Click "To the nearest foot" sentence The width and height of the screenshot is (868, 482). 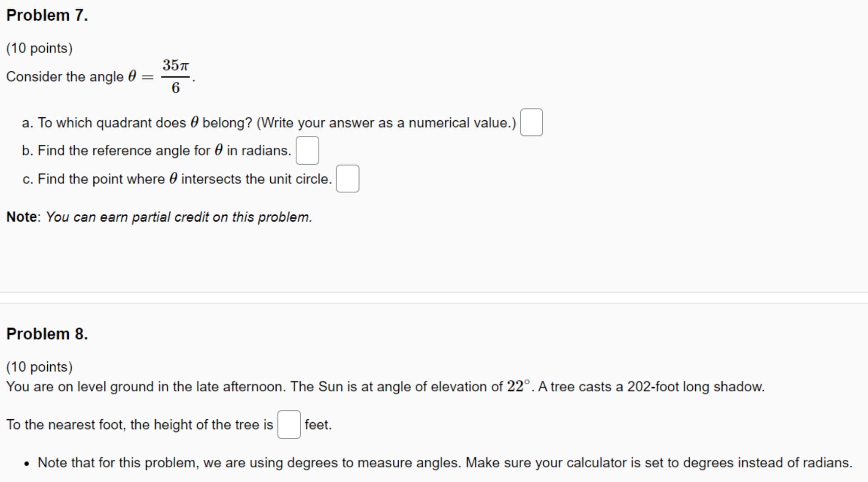tap(140, 425)
